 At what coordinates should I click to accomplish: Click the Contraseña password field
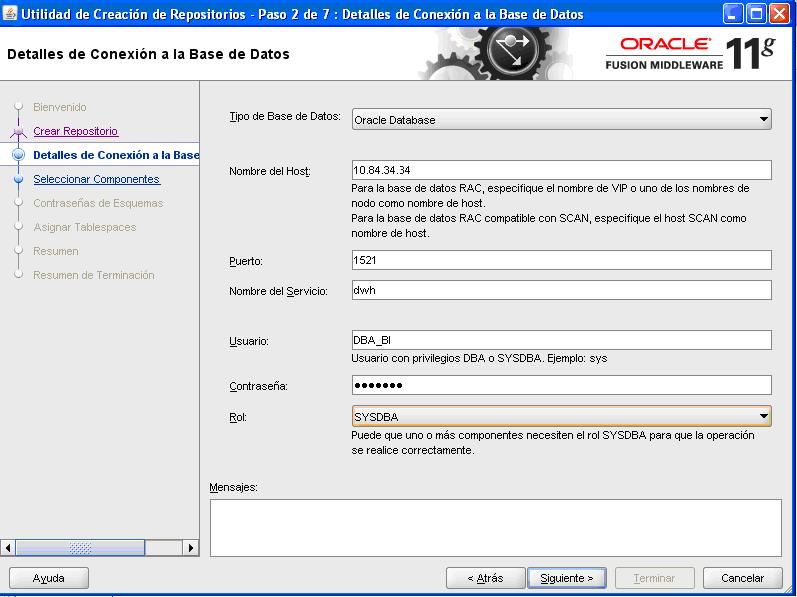click(561, 385)
